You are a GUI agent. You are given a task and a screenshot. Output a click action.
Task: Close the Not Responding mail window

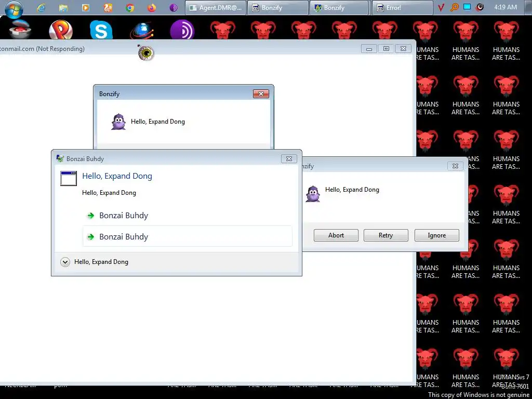coord(403,49)
